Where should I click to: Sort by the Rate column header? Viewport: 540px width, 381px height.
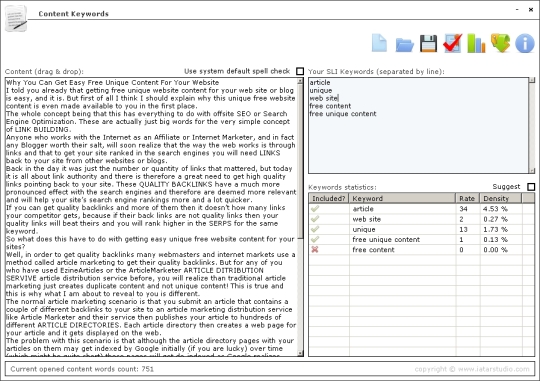pyautogui.click(x=468, y=198)
